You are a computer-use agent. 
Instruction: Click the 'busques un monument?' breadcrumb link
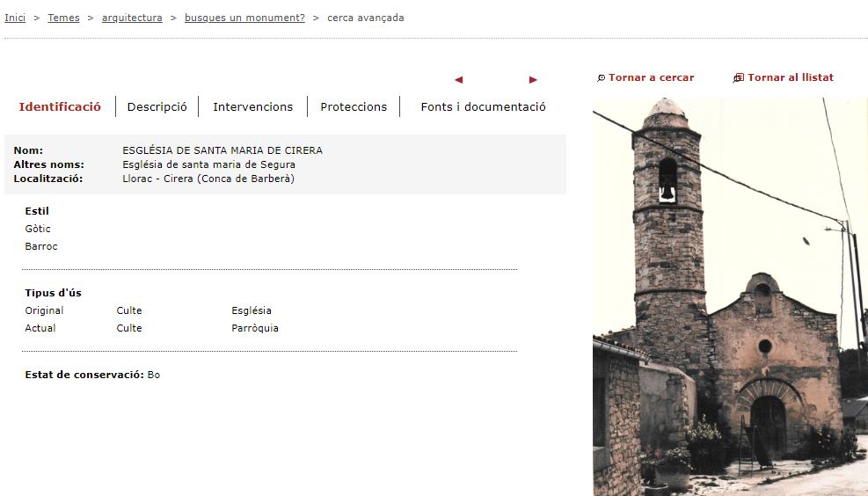(244, 18)
